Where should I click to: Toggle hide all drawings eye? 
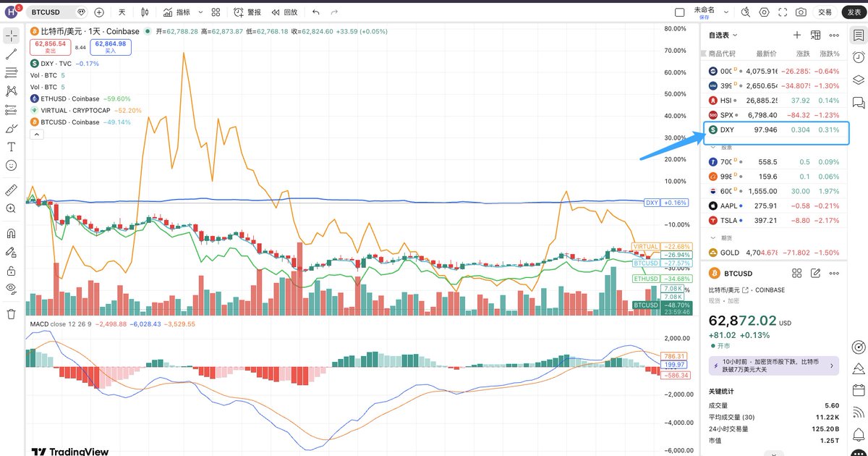[x=11, y=289]
